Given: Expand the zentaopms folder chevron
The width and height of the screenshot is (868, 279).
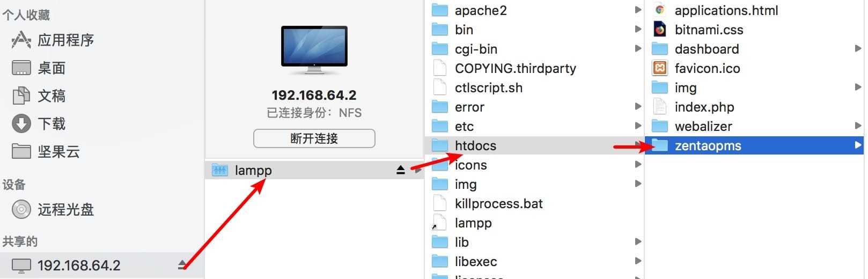Looking at the screenshot, I should [858, 145].
